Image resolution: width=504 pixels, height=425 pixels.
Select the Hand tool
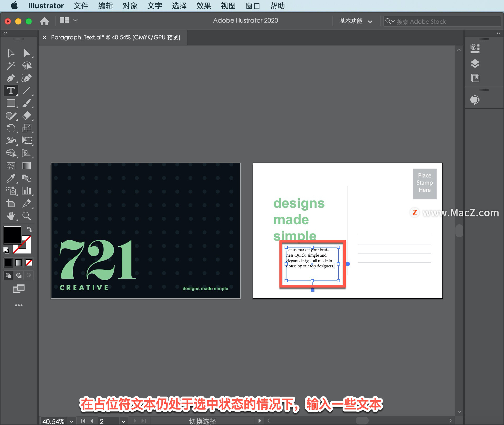pos(11,216)
